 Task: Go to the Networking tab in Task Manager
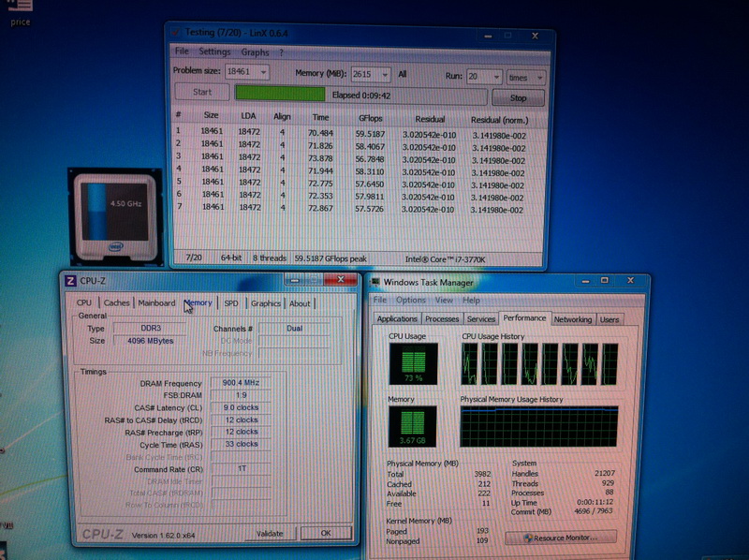[x=572, y=319]
